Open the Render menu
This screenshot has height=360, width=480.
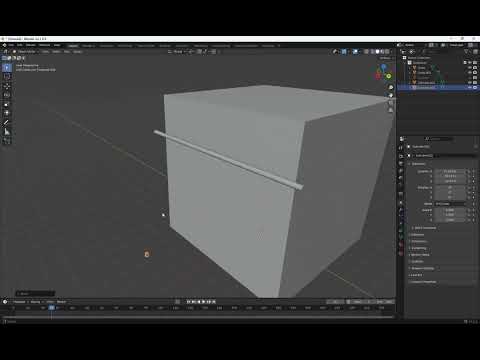pos(31,45)
